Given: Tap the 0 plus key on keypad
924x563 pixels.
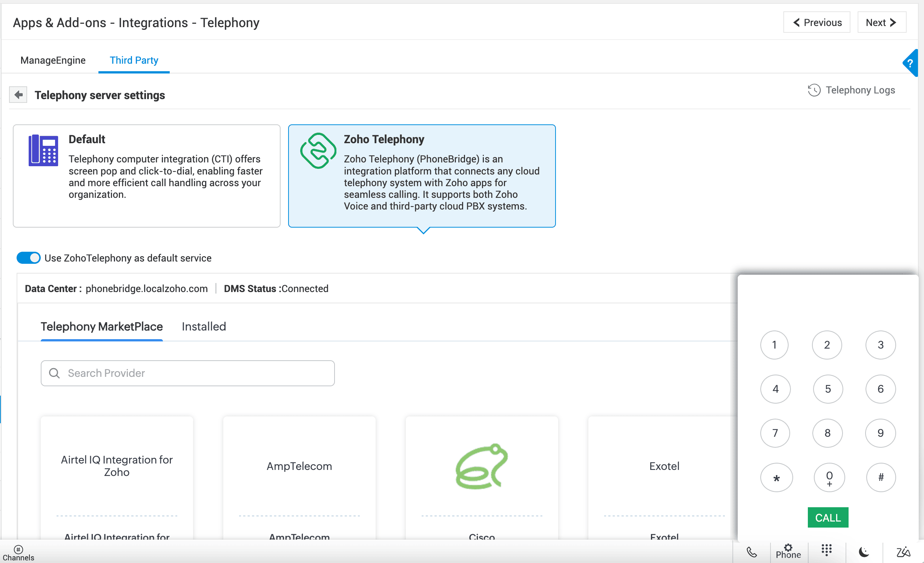Looking at the screenshot, I should [829, 477].
